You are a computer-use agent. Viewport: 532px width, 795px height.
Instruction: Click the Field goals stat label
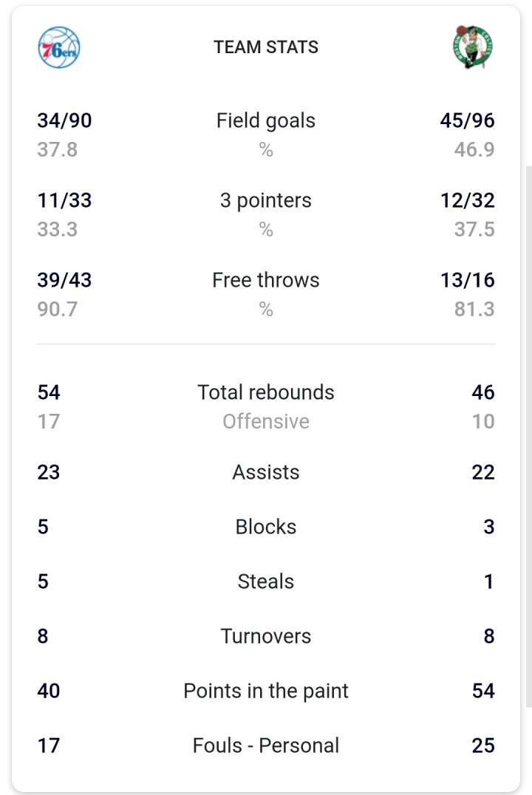266,120
